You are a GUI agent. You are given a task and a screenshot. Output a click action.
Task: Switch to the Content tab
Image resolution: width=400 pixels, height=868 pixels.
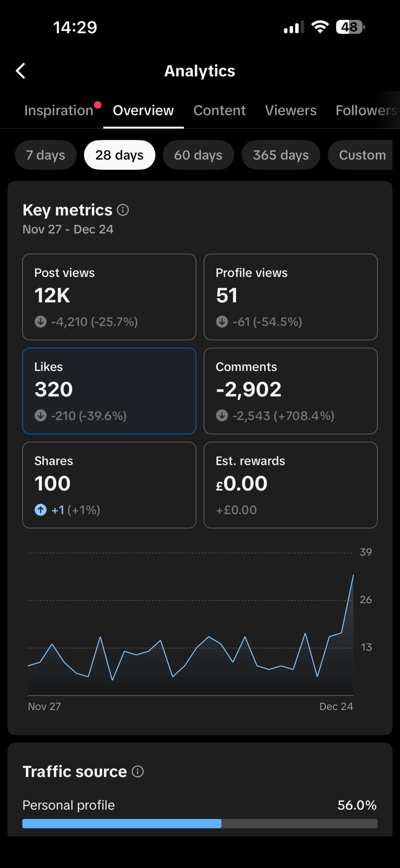click(x=219, y=111)
